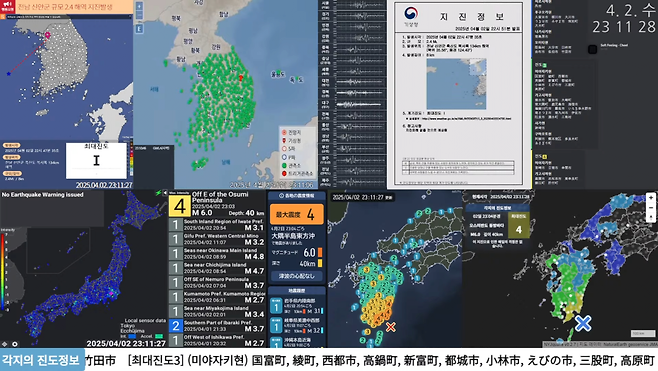Select Gifu Pref. Western Central Mino entry

tap(217, 239)
